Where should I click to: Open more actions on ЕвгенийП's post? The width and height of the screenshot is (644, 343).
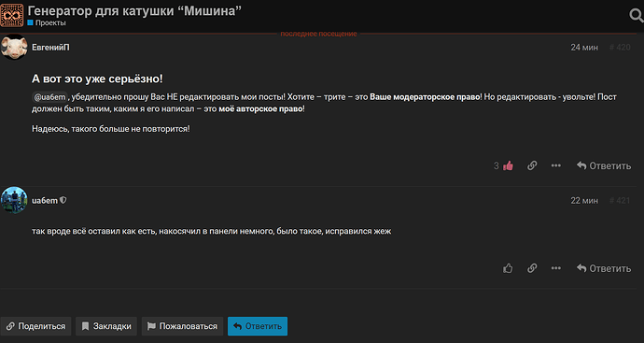tap(556, 165)
